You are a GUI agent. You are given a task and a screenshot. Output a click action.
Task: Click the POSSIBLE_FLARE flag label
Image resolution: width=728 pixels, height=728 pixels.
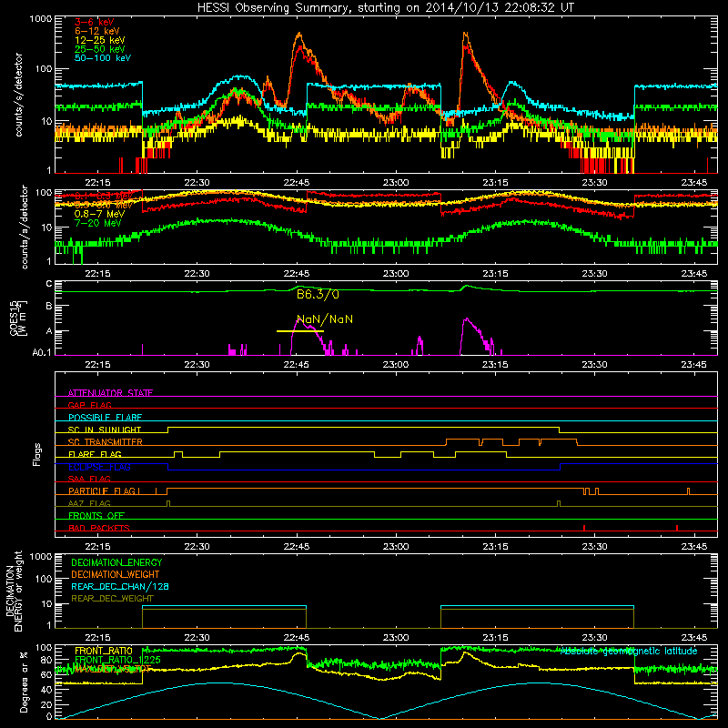[x=105, y=418]
